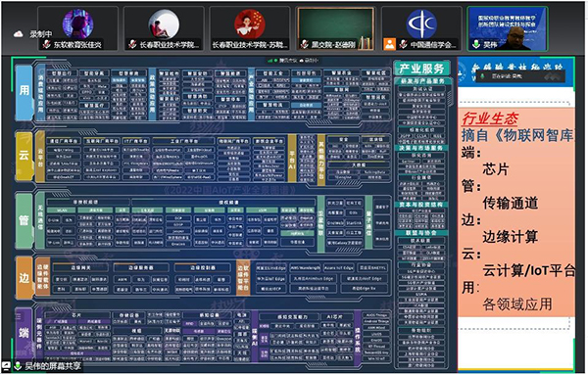Click the orange host badge on 中国通信学会 tile
The width and height of the screenshot is (588, 374).
390,44
